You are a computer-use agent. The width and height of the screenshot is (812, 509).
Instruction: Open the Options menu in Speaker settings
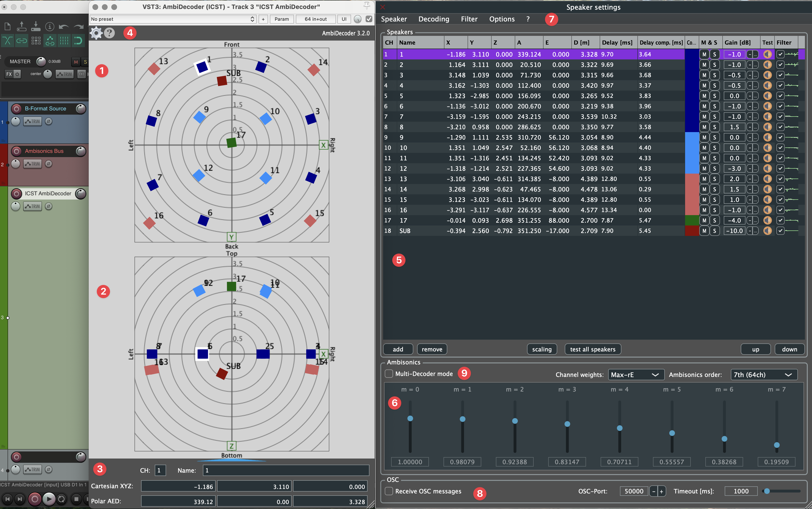click(x=502, y=19)
